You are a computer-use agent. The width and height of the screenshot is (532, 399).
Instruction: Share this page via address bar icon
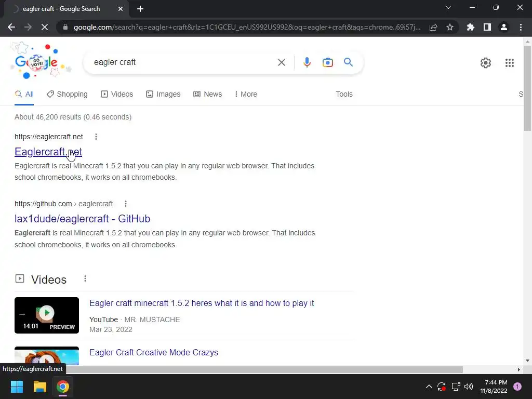(x=433, y=27)
